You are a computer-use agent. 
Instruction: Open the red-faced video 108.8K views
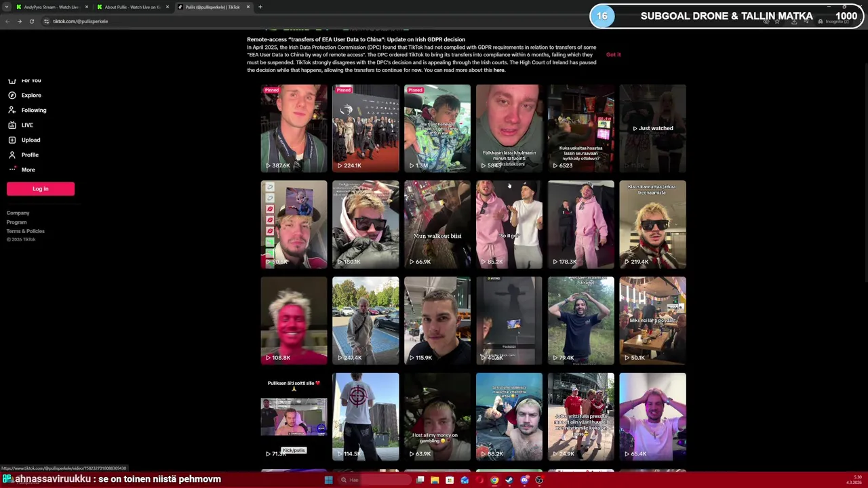click(294, 320)
